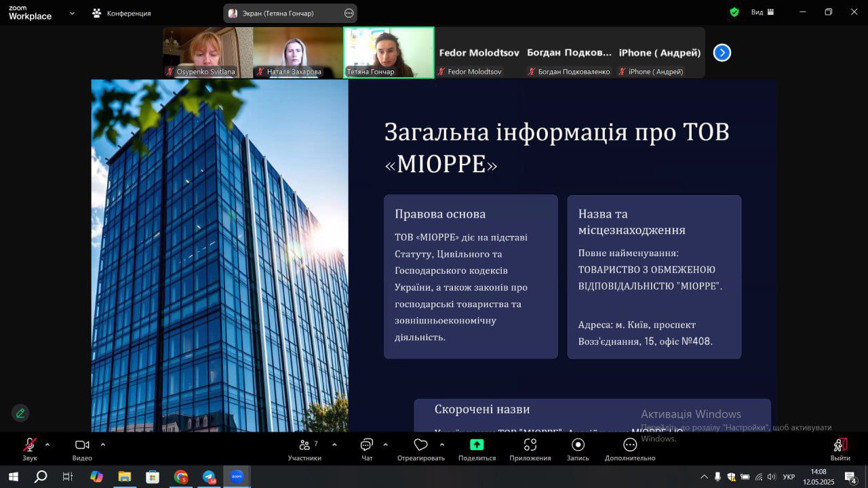This screenshot has height=488, width=868.
Task: Show next participants with blue arrow button
Action: click(722, 53)
